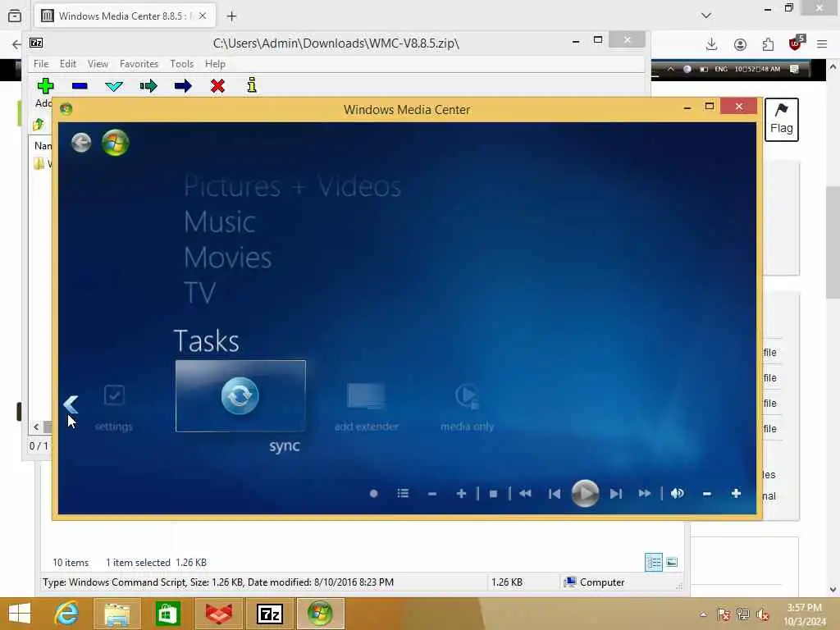Open the Edit menu in 7-Zip
Image resolution: width=840 pixels, height=630 pixels.
coord(67,64)
